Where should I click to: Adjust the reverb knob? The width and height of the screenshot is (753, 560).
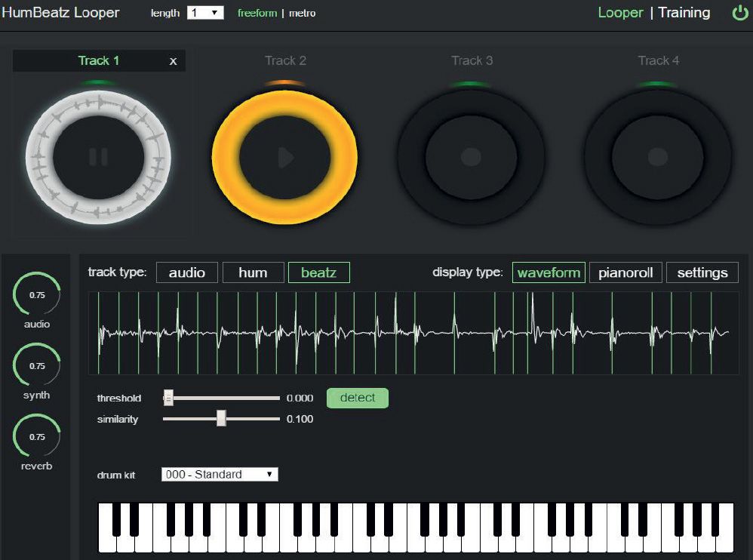point(35,436)
